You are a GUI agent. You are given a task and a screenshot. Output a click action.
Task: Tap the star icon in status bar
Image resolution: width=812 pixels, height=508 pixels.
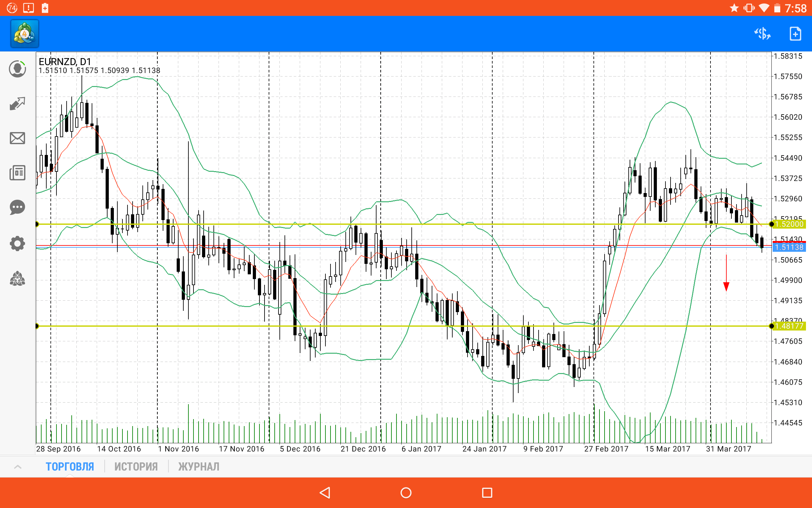[734, 8]
